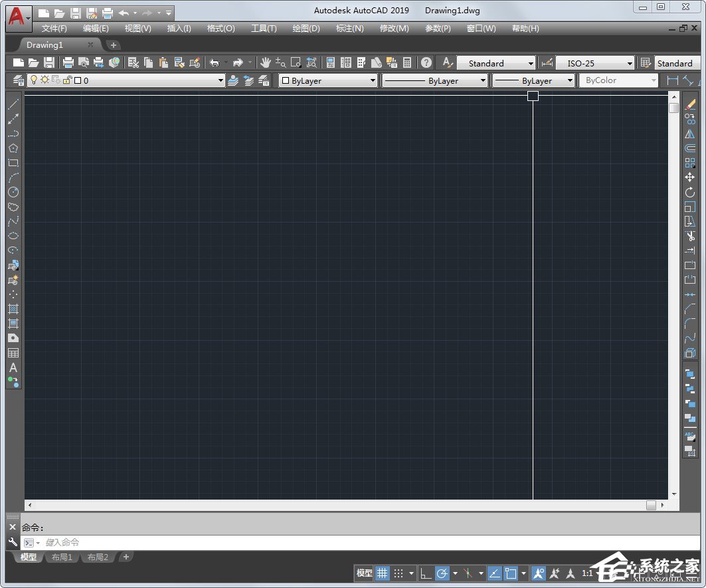The image size is (706, 588).
Task: Select the Revision Cloud tool
Action: pos(13,207)
